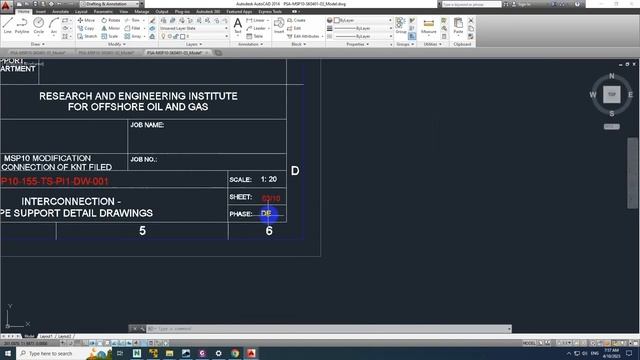Image resolution: width=640 pixels, height=360 pixels.
Task: Switch to the Output ribbon tab
Action: pos(162,11)
